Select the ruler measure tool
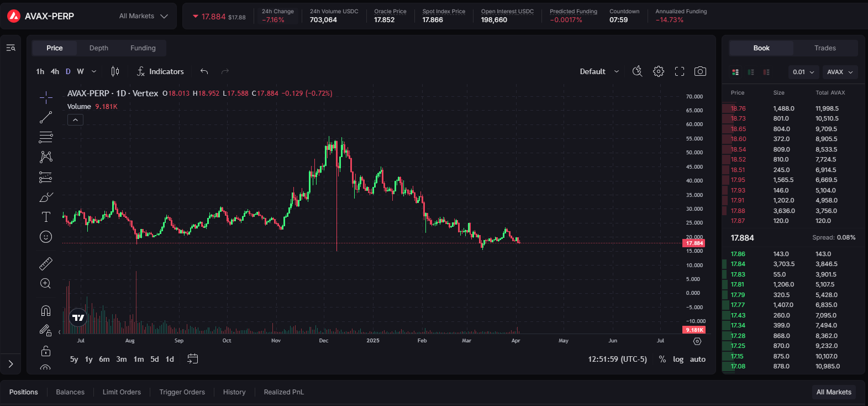 [x=46, y=263]
